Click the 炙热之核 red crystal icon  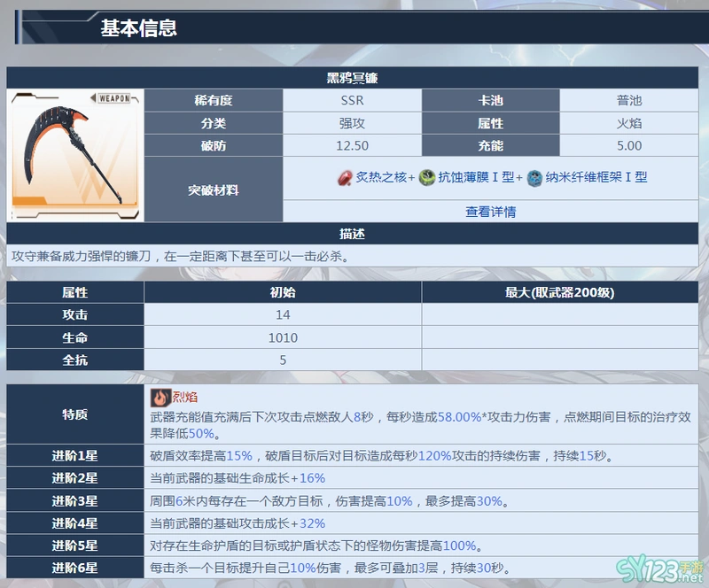[345, 178]
